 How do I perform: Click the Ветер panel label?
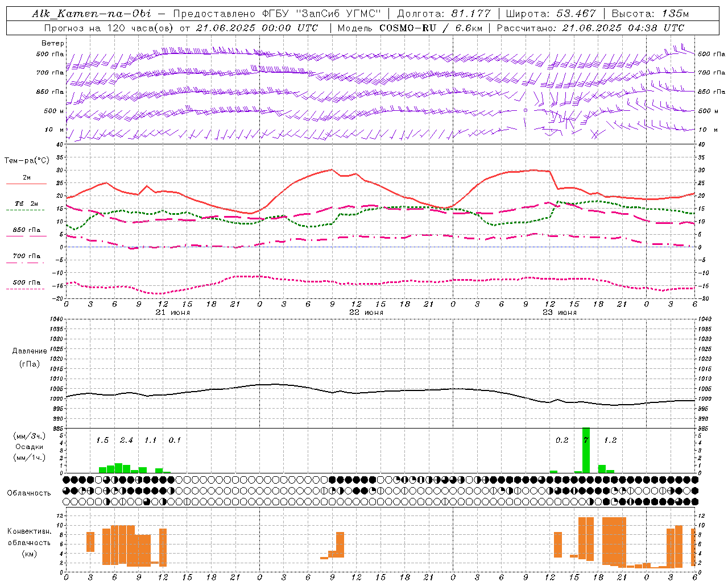pyautogui.click(x=53, y=43)
